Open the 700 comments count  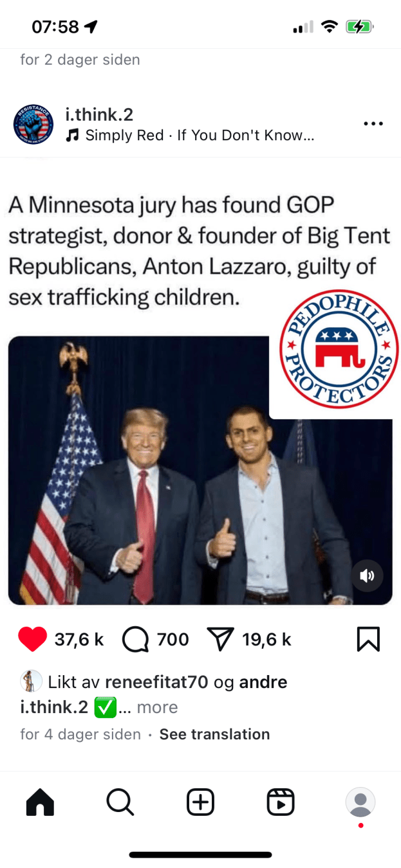point(173,639)
